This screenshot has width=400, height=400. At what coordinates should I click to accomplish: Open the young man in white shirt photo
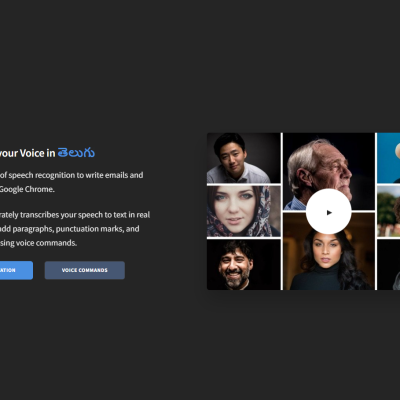pyautogui.click(x=244, y=158)
